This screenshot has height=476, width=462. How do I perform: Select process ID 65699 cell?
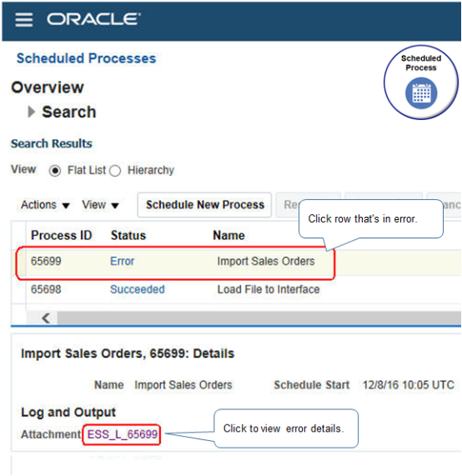click(x=46, y=261)
